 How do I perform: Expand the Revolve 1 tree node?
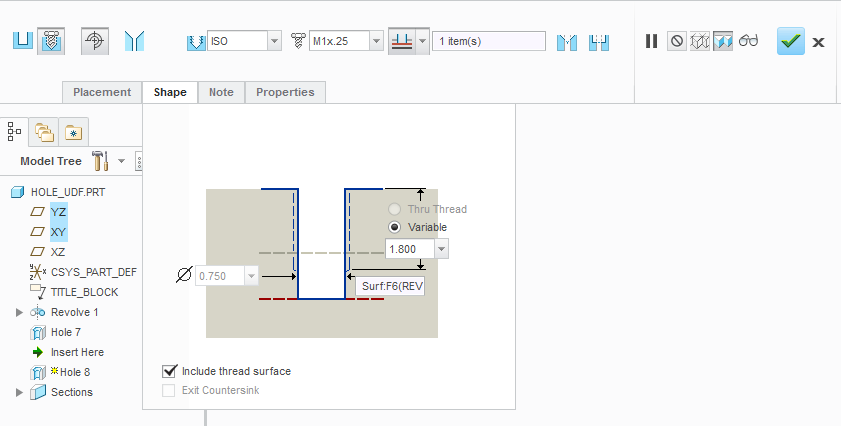19,312
